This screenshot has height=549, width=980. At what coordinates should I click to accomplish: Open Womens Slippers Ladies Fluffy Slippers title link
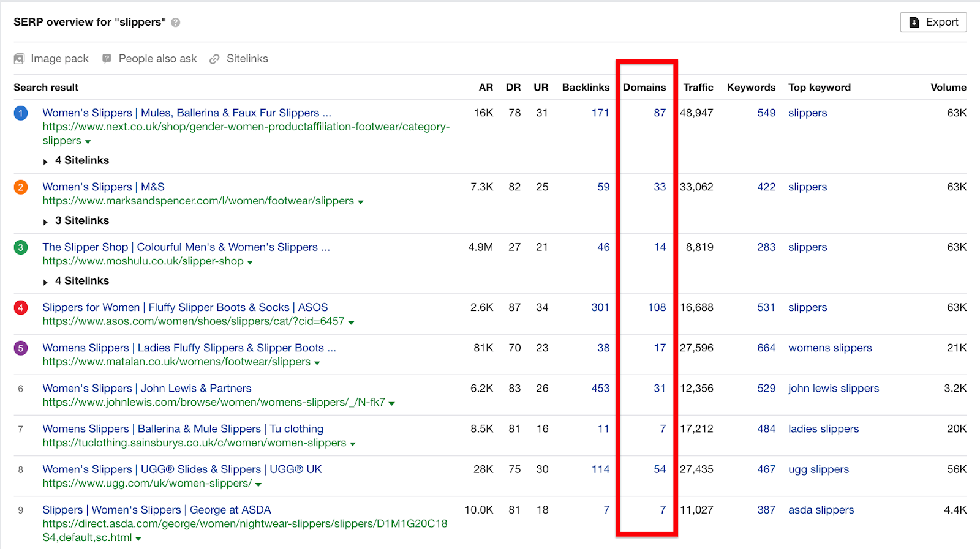pos(189,348)
